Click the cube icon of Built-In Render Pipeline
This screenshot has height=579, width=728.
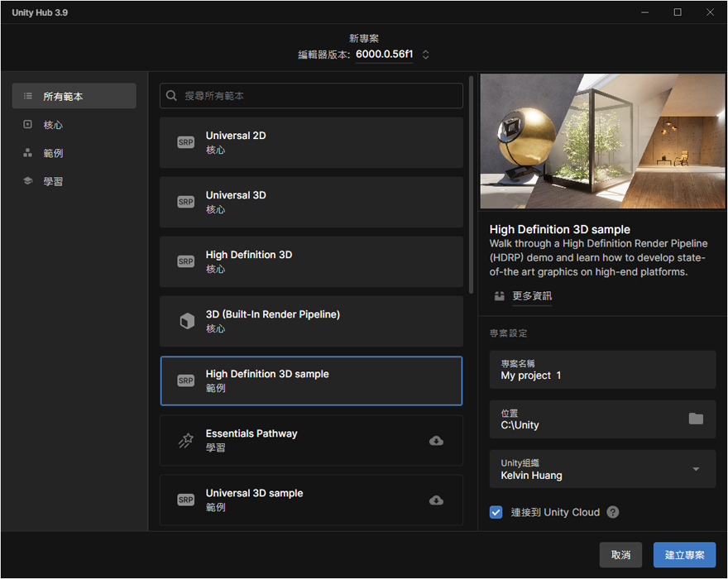coord(186,321)
